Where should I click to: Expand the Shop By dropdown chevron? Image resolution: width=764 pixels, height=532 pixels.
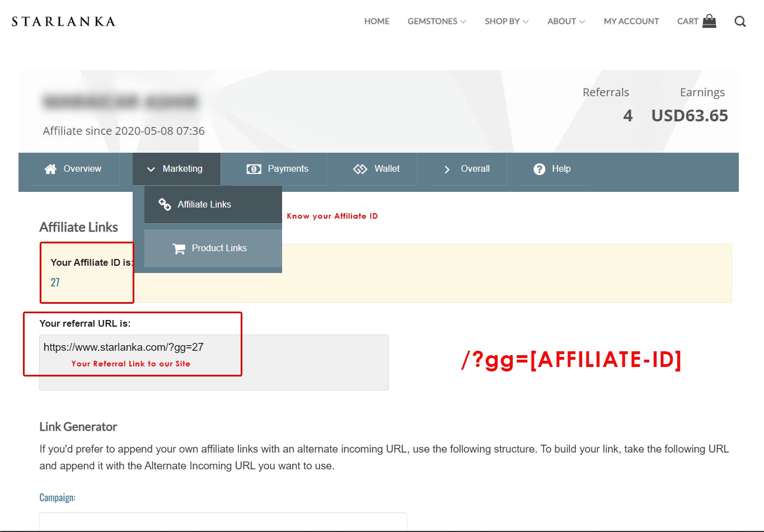pos(526,21)
